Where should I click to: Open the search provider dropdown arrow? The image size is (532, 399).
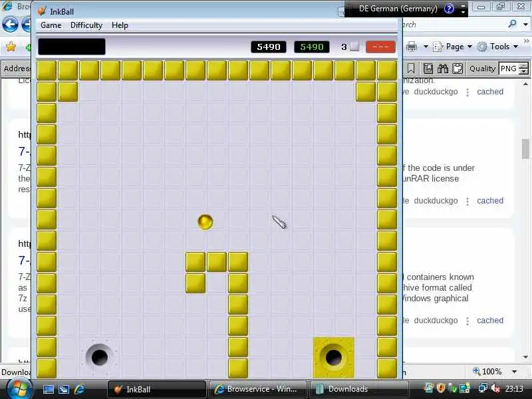(x=525, y=25)
